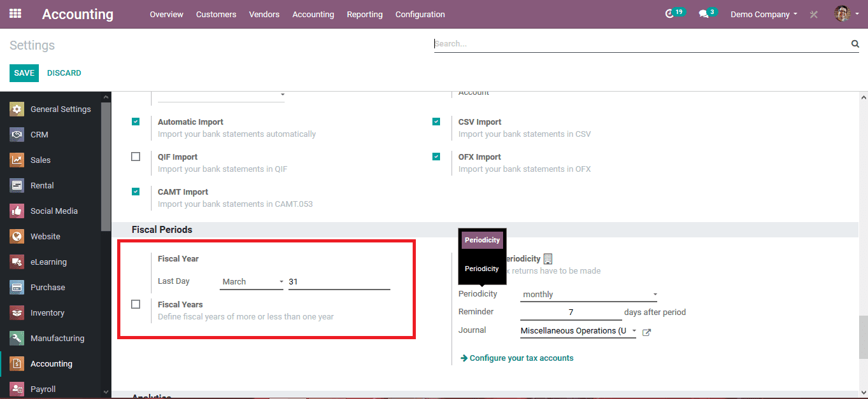This screenshot has width=868, height=399.
Task: Click the Accounting app title
Action: [78, 14]
